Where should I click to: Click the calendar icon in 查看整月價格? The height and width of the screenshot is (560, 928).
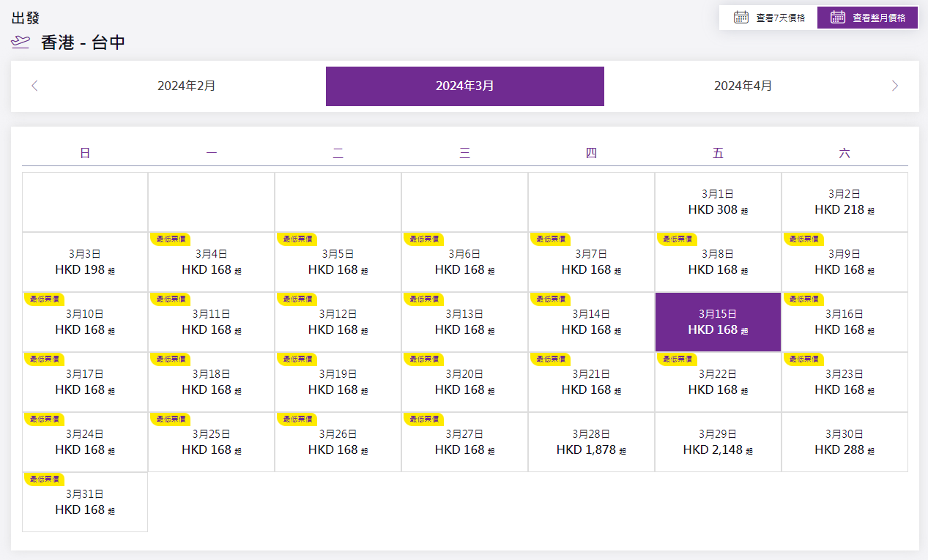coord(838,18)
